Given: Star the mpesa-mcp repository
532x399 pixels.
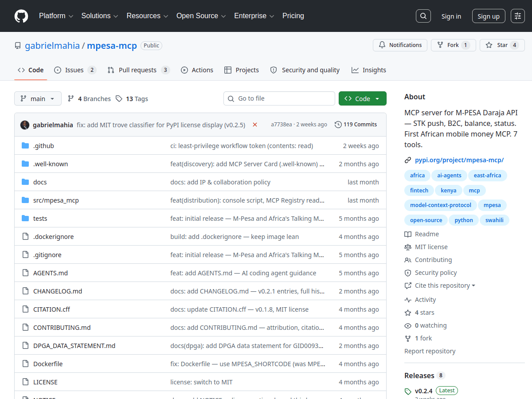Looking at the screenshot, I should tap(502, 45).
